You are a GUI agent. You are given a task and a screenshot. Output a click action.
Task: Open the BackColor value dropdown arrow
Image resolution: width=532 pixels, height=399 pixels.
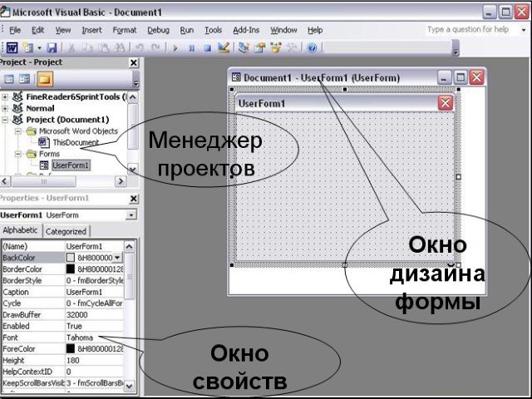[117, 258]
